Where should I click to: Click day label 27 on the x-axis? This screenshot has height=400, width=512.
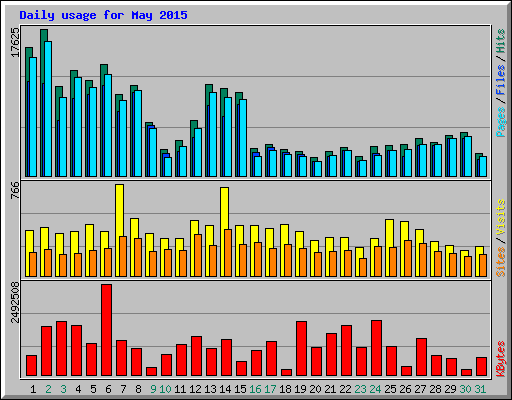pyautogui.click(x=420, y=389)
